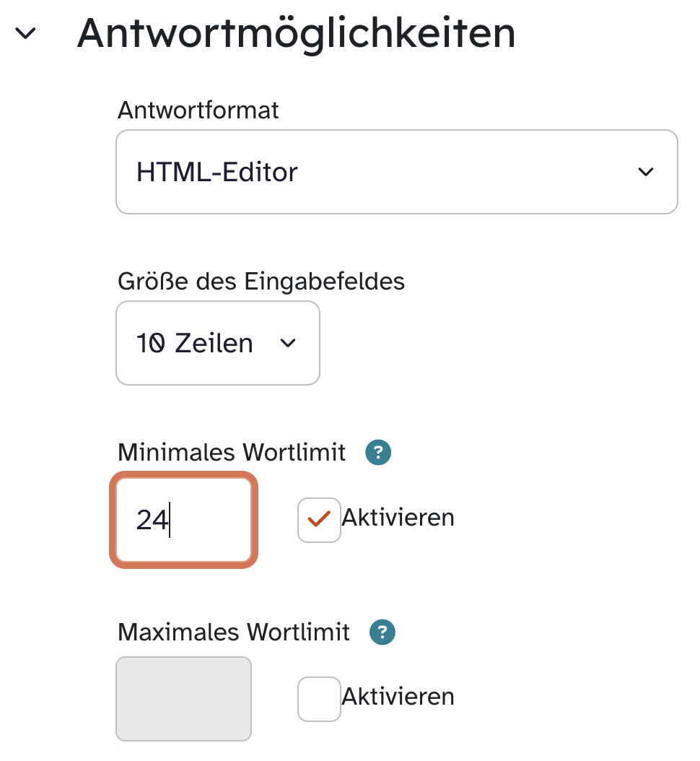700x761 pixels.
Task: Click the arrow beside 10 Zeilen
Action: (288, 344)
